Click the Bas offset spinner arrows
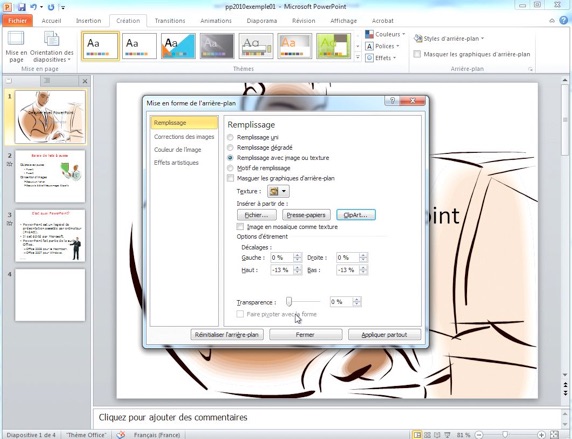Screen dimensions: 572x439 coord(363,270)
